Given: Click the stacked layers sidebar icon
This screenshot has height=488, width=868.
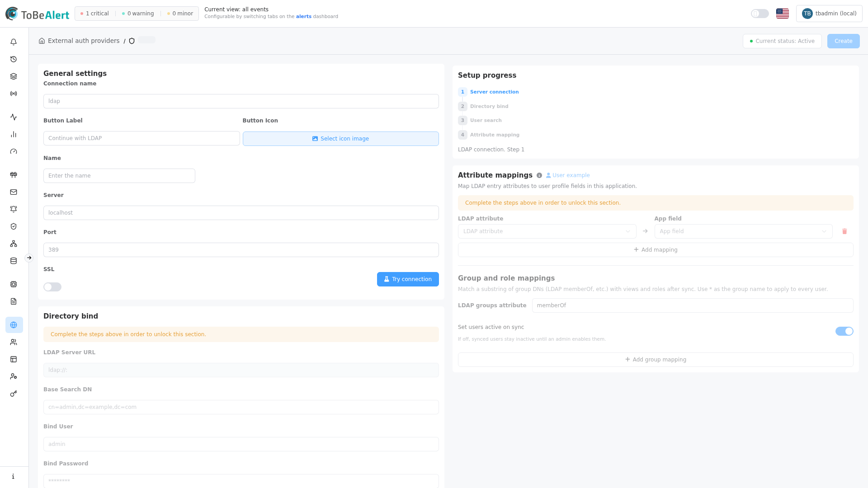Looking at the screenshot, I should 14,76.
